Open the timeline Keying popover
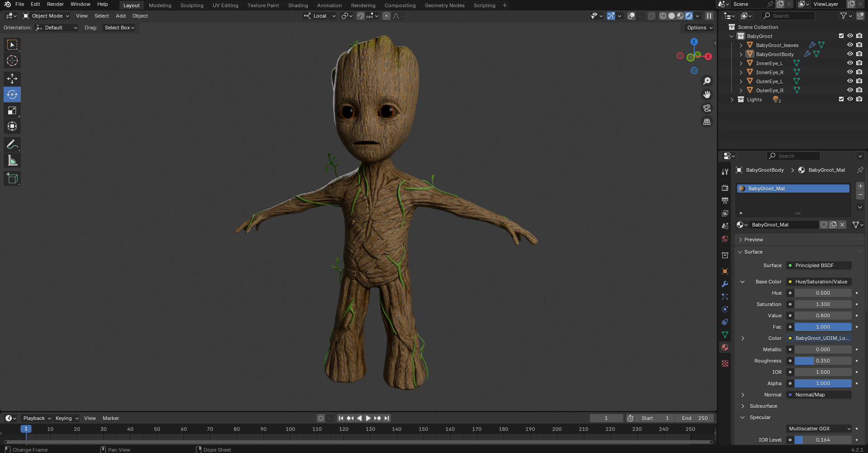868x453 pixels. tap(66, 418)
